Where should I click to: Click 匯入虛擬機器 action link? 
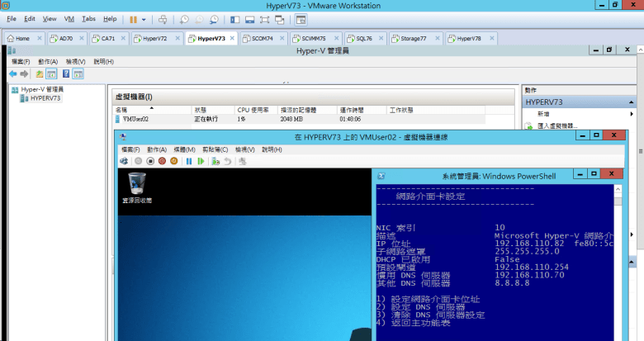tap(556, 126)
